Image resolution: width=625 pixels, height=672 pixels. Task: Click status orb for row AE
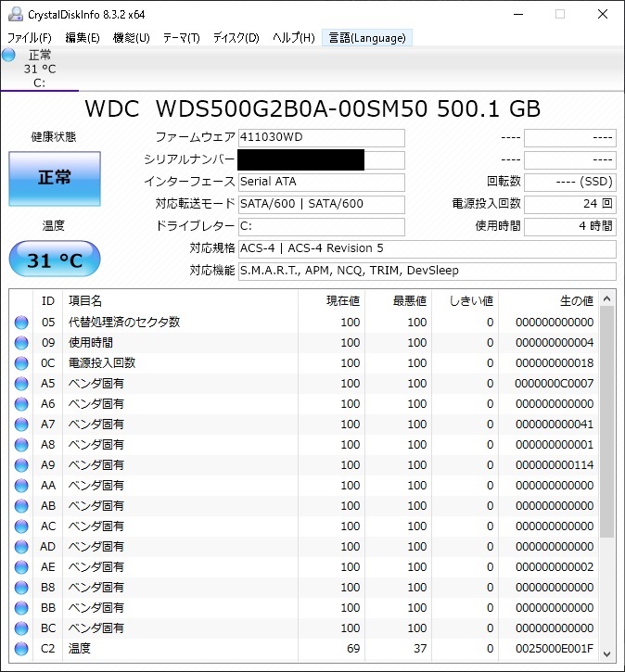pos(21,567)
